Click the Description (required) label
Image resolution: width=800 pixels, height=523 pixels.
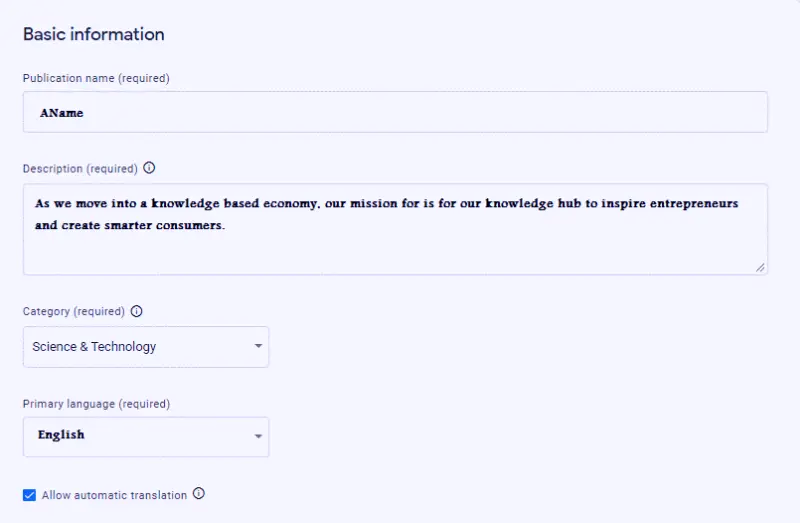pos(80,168)
